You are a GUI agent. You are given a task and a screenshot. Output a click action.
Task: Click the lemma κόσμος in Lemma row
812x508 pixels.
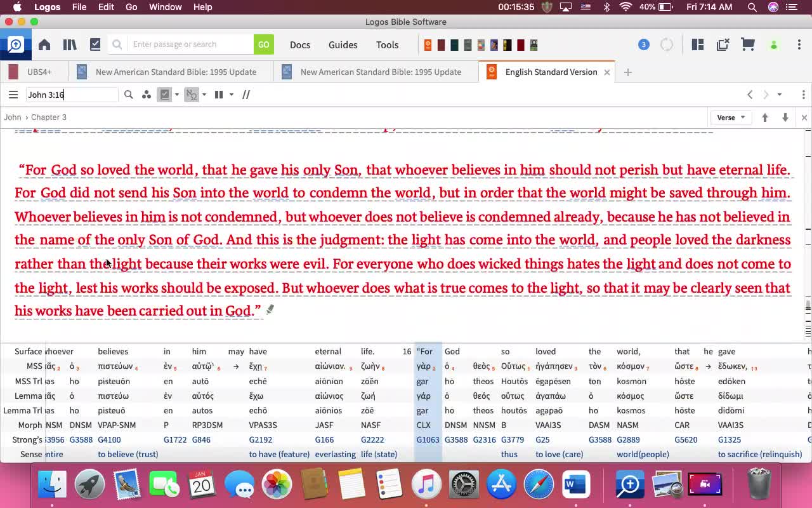point(631,396)
